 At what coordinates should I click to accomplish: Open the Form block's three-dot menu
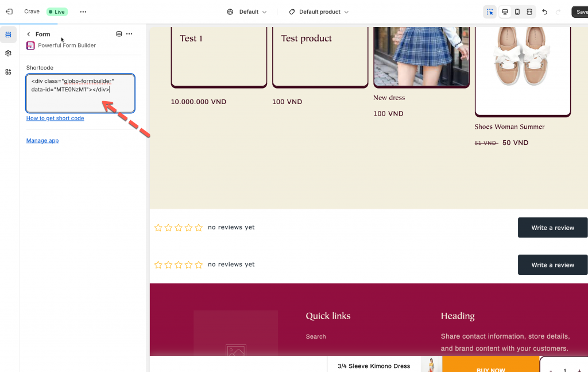tap(129, 34)
